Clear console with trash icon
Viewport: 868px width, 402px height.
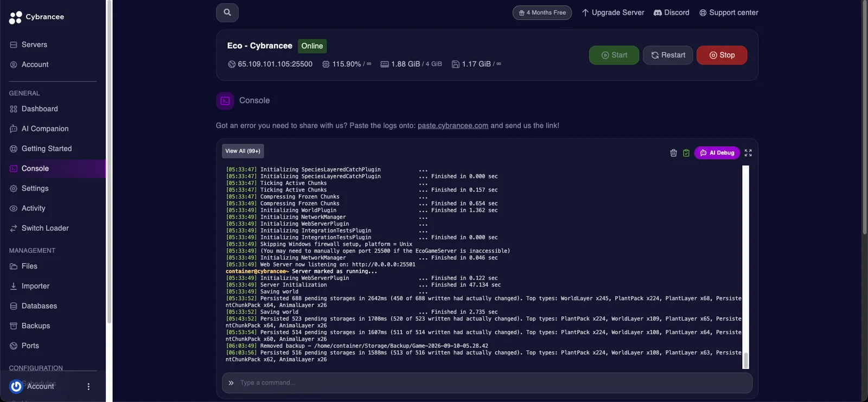[x=673, y=153]
